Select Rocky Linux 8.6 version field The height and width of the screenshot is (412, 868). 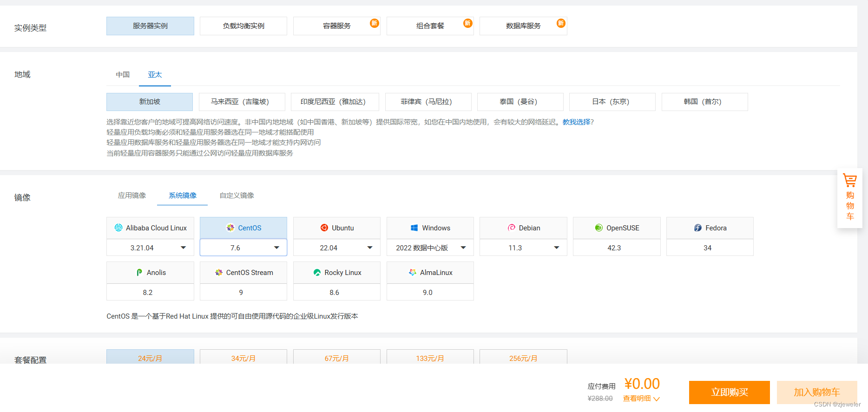[x=337, y=292]
